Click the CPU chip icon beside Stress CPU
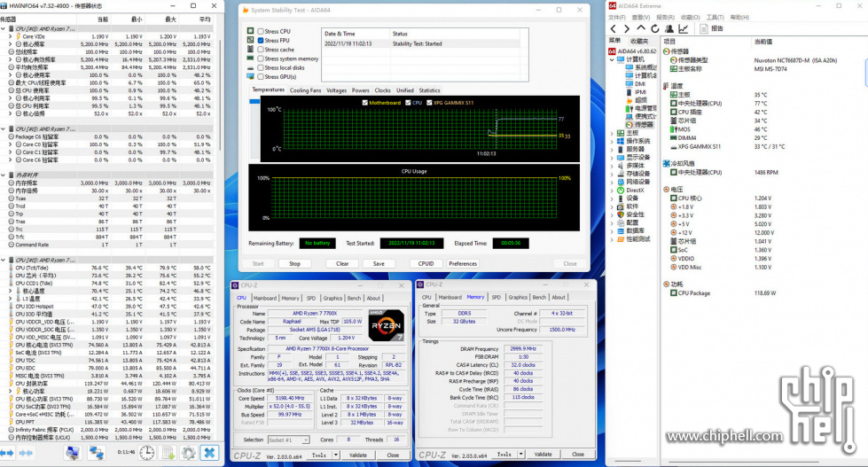 [x=251, y=31]
